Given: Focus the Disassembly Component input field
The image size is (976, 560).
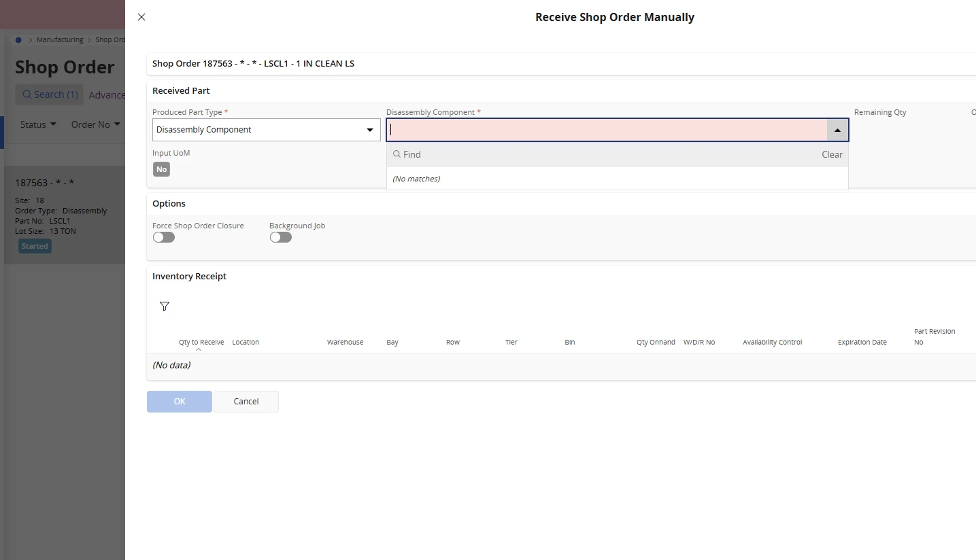Looking at the screenshot, I should tap(607, 130).
